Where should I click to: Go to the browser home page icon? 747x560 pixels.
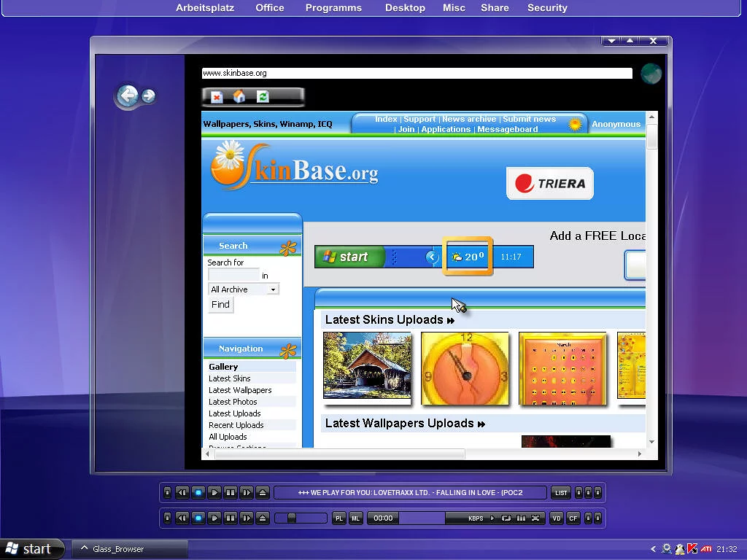tap(239, 97)
